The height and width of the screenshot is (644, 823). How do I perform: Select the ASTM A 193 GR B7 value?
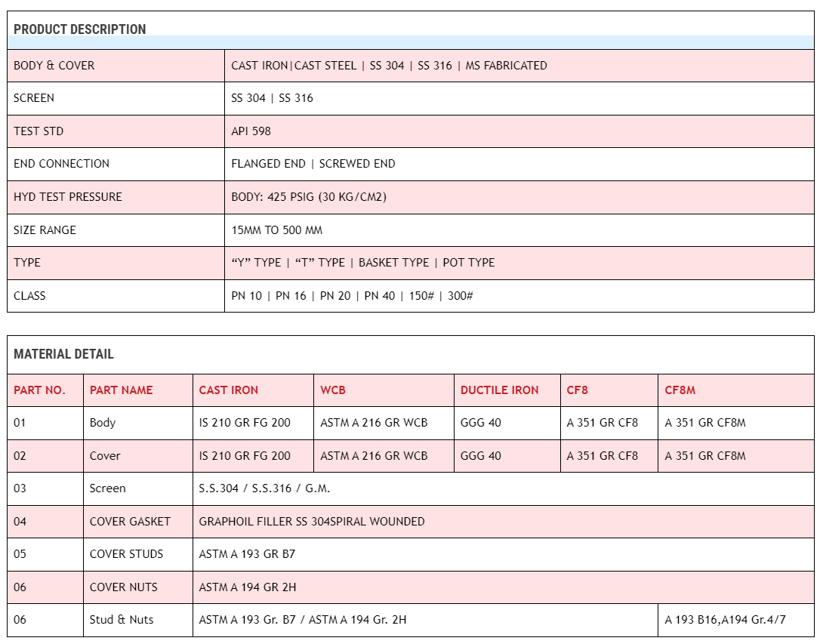[x=247, y=554]
